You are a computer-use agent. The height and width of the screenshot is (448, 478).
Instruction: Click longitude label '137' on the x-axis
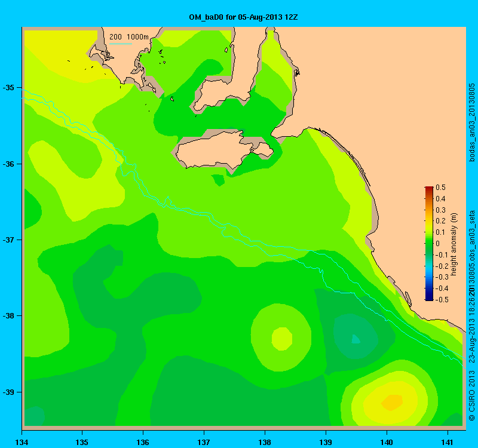[204, 442]
